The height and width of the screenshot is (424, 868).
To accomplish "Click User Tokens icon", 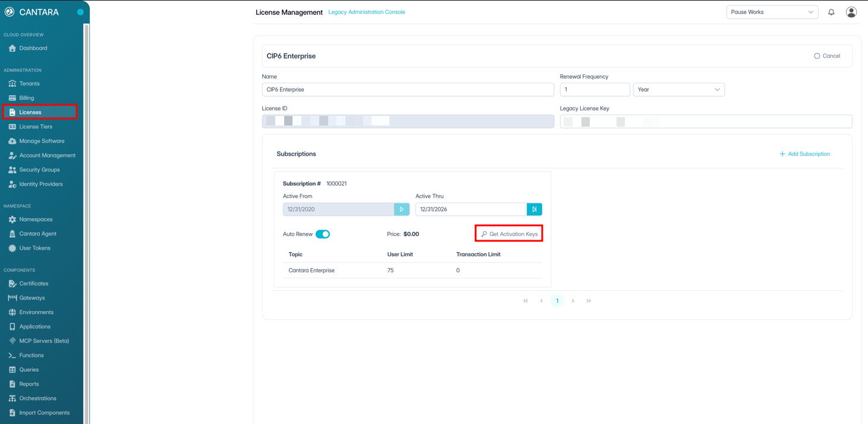I will tap(12, 248).
